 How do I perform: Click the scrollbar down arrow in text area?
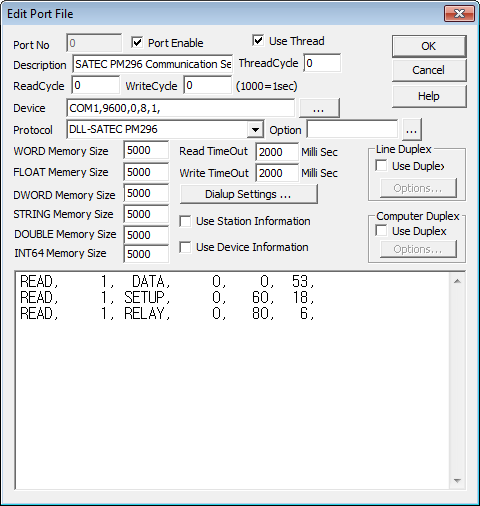pos(457,481)
